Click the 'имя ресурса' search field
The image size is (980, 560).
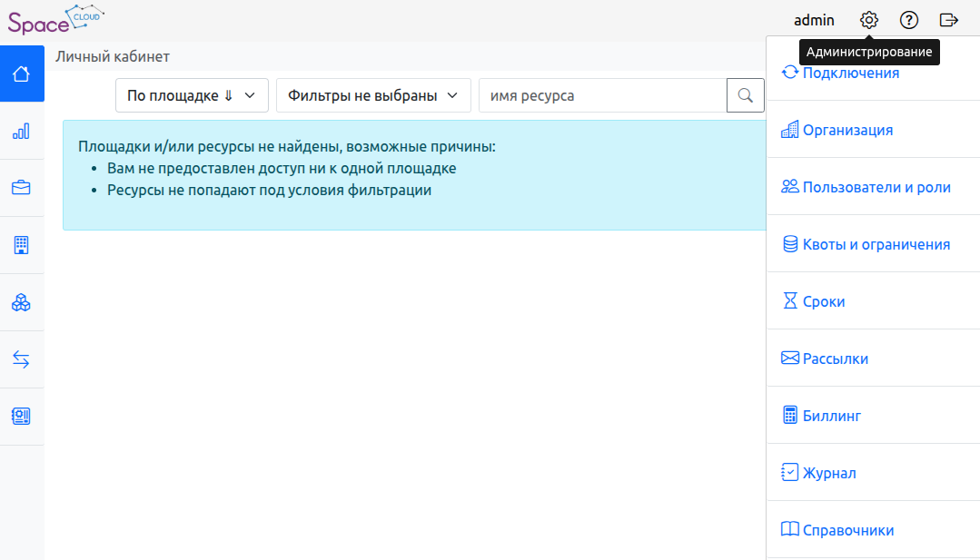[x=602, y=95]
